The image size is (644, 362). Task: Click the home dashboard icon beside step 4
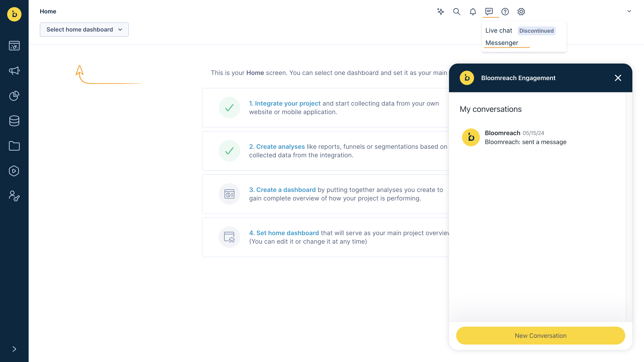tap(229, 237)
